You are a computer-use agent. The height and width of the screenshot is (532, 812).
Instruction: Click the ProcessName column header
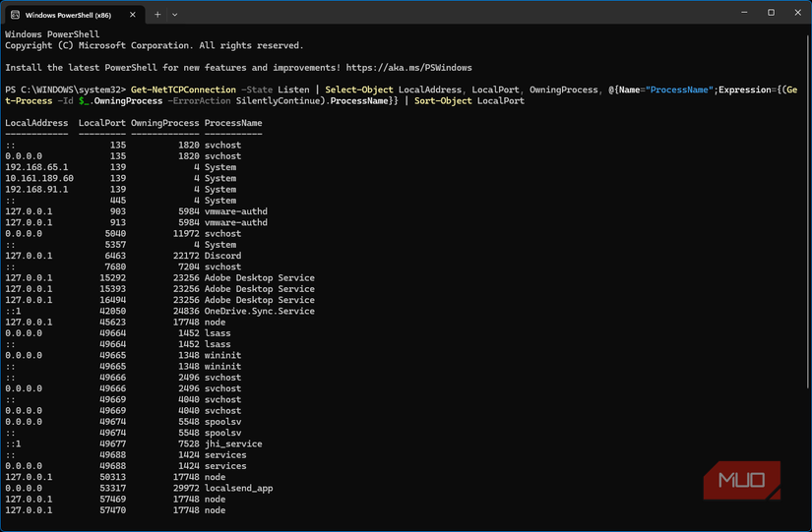(x=233, y=123)
